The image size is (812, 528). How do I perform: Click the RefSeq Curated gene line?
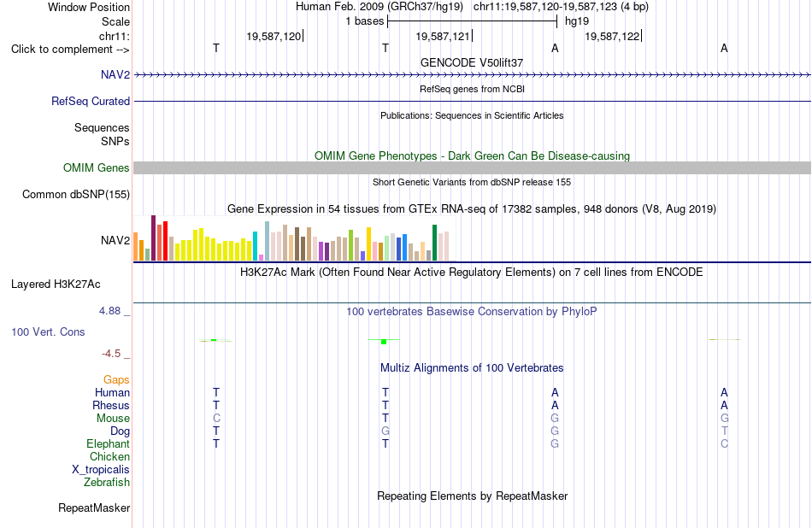point(472,101)
